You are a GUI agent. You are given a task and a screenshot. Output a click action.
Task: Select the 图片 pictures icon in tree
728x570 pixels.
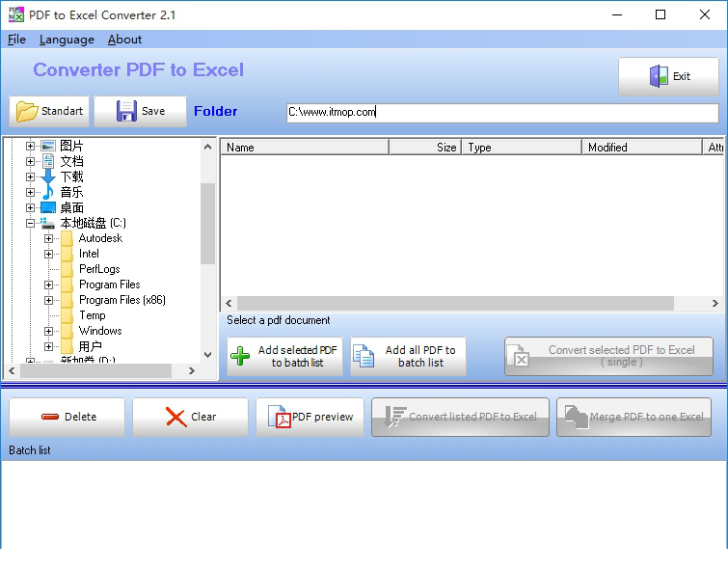[x=48, y=146]
